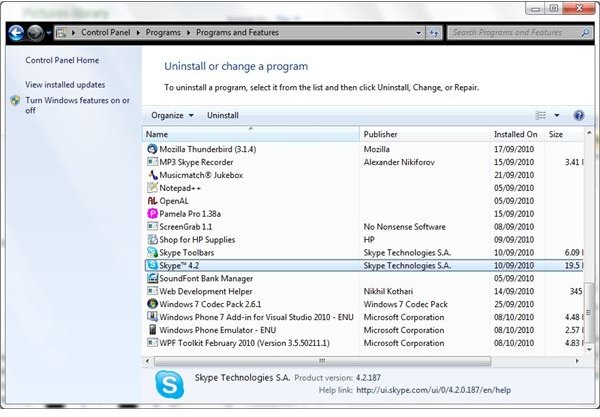Sort by the Name column header
The height and width of the screenshot is (417, 600).
(251, 134)
